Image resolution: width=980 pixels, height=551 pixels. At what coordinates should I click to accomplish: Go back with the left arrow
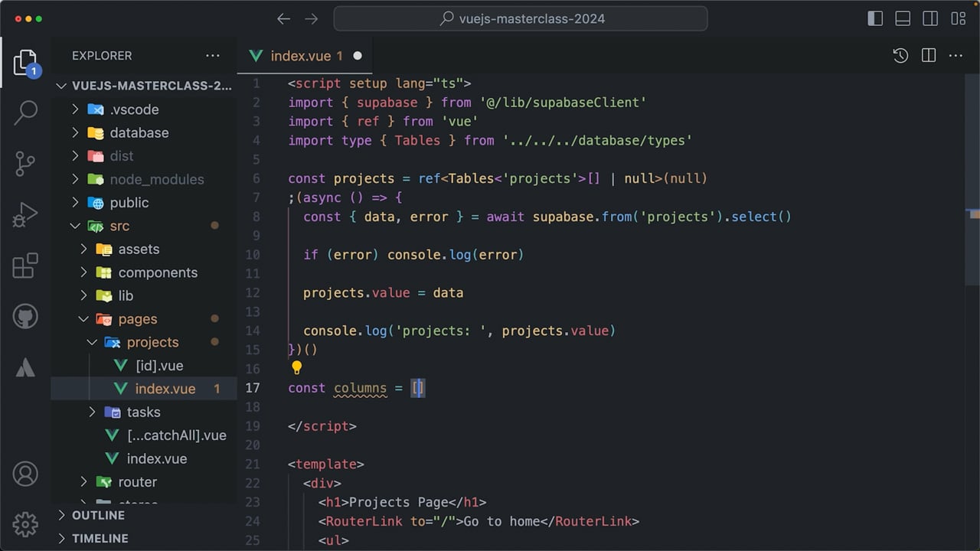click(x=284, y=19)
